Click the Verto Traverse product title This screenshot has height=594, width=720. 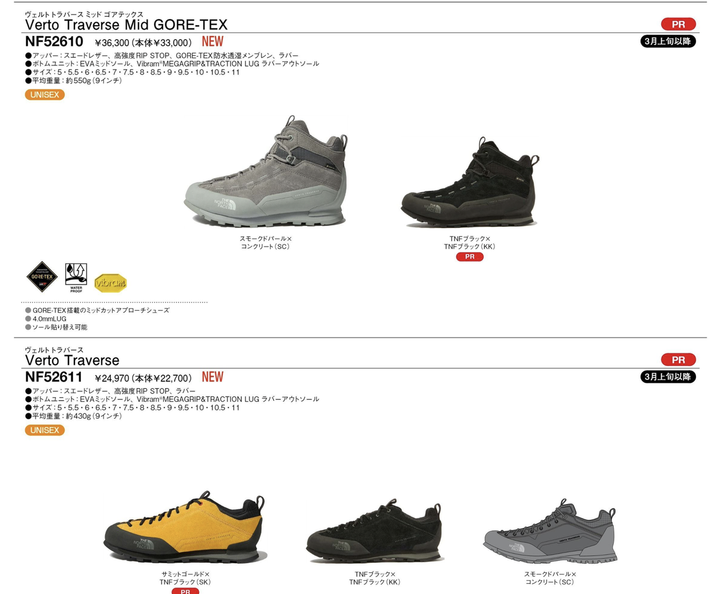[72, 360]
